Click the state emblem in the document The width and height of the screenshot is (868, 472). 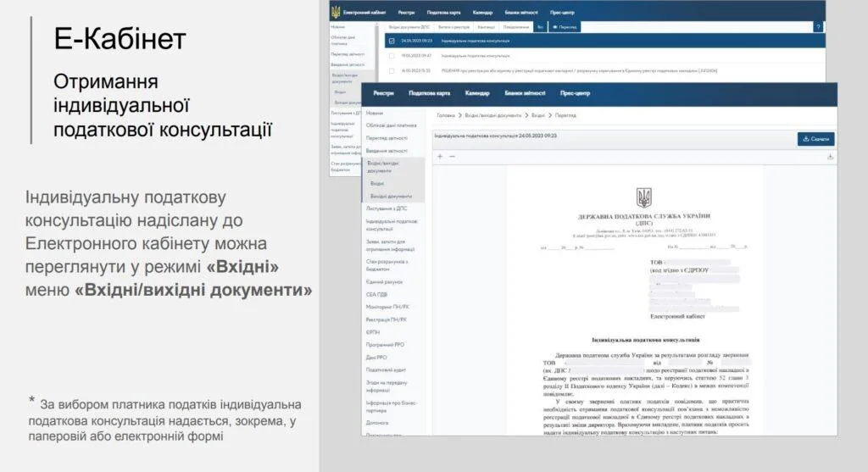[644, 197]
